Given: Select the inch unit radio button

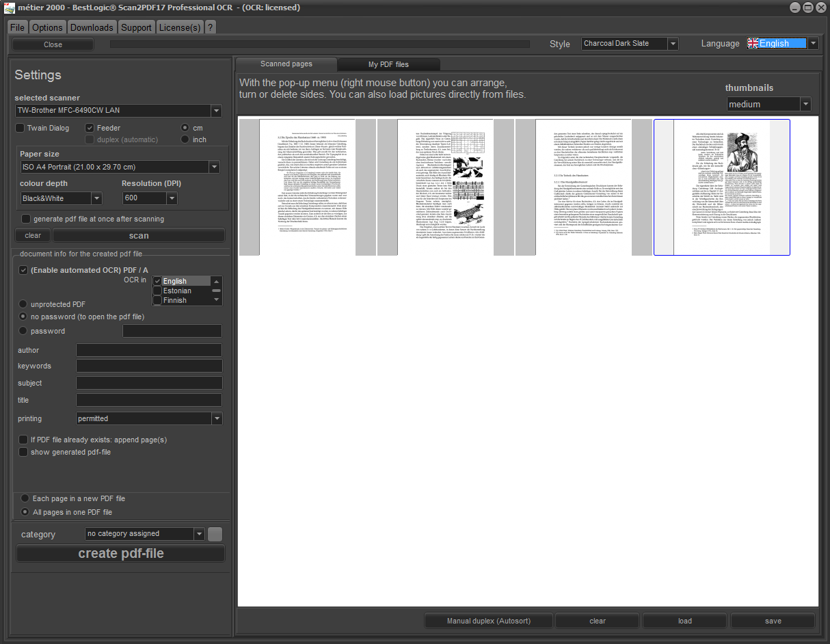Looking at the screenshot, I should coord(185,139).
